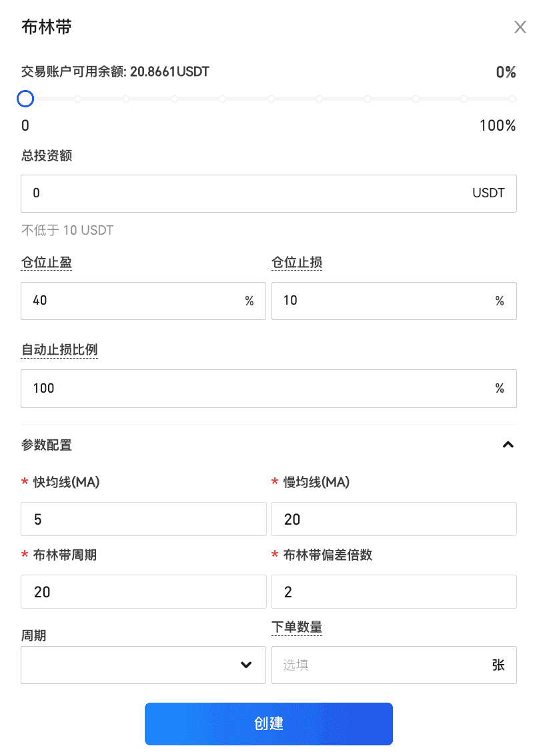
Task: Click the 下单数量 underlined label
Action: [297, 627]
